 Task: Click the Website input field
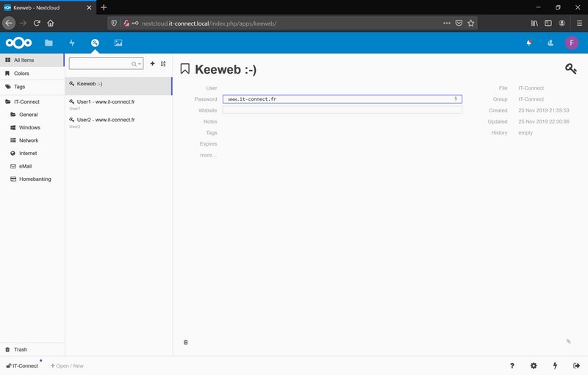tap(342, 110)
